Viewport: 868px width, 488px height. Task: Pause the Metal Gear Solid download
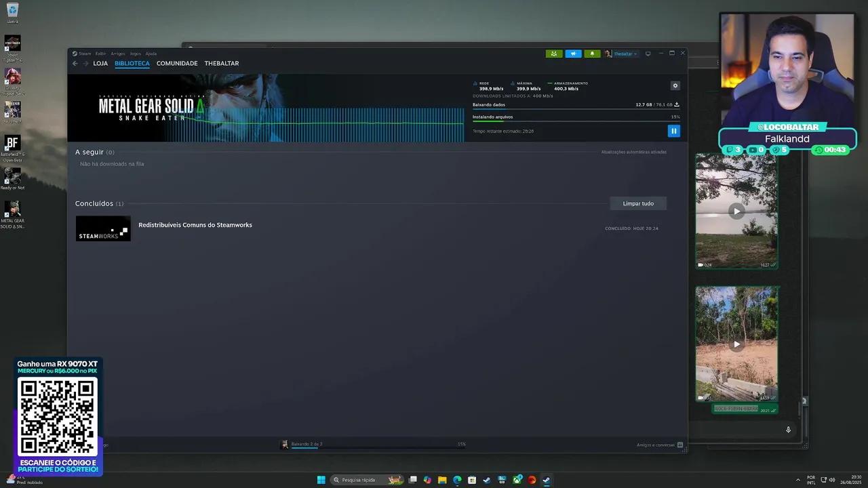673,131
